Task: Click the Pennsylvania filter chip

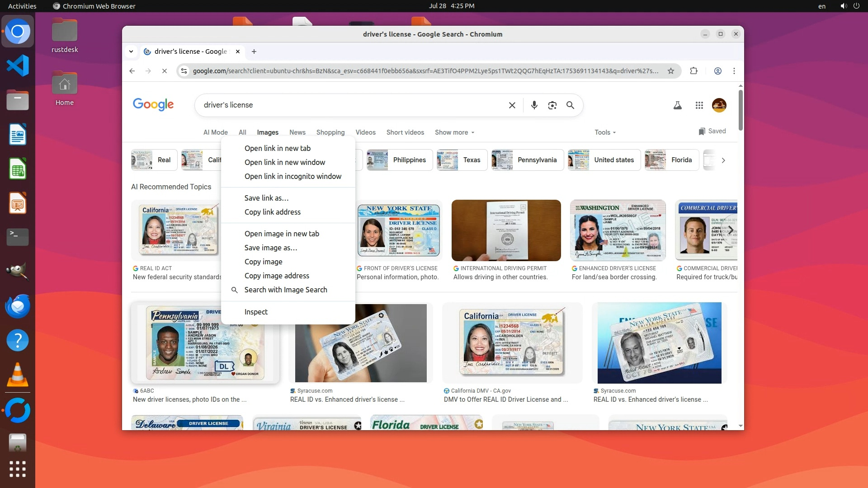Action: [527, 160]
